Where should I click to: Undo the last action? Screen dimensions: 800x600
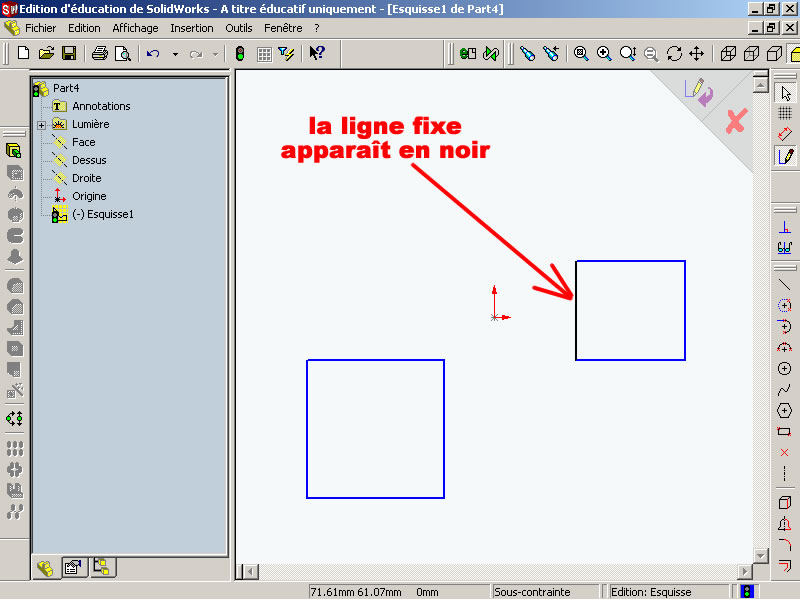point(153,53)
